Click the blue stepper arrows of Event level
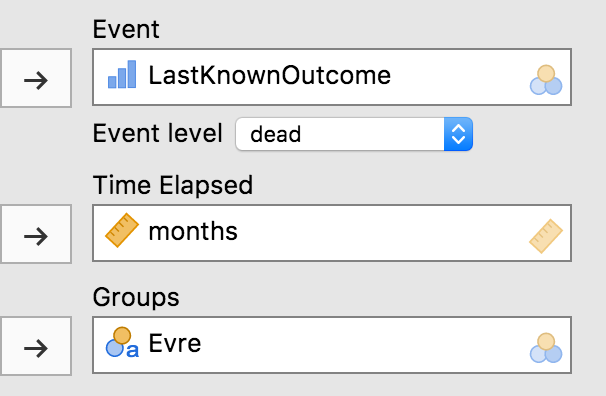The width and height of the screenshot is (606, 396). pos(458,134)
